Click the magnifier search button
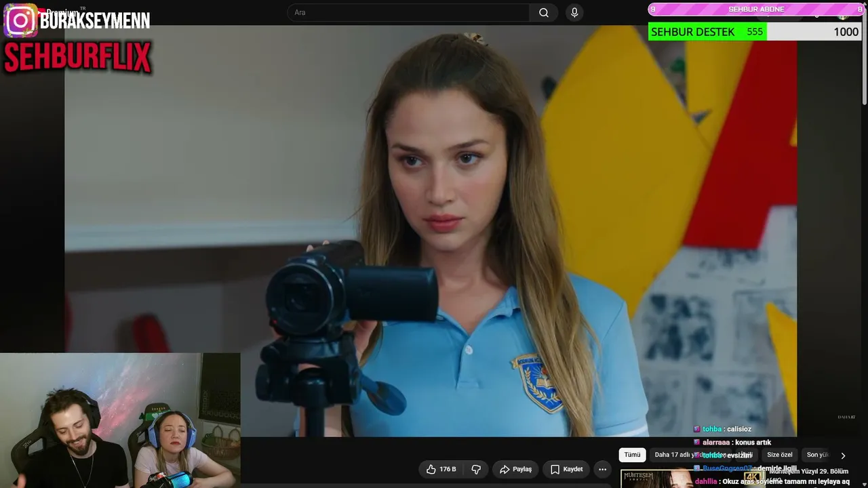Image resolution: width=868 pixels, height=488 pixels. click(x=544, y=13)
